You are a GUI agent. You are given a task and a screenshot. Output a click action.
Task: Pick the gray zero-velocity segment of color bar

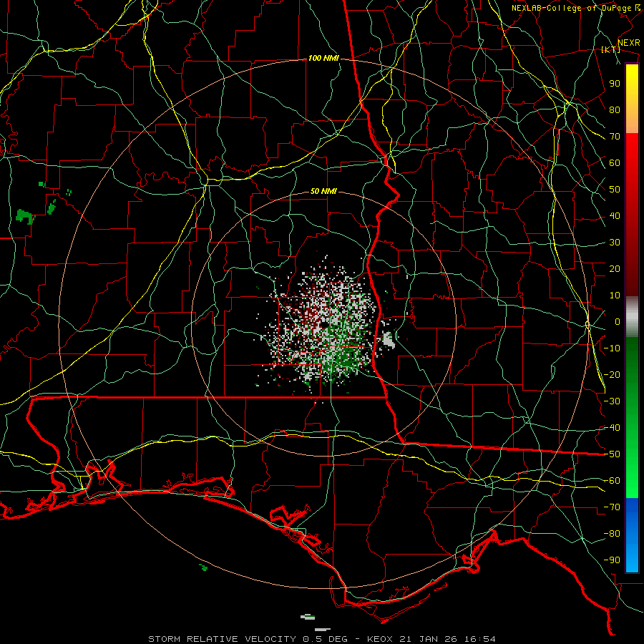point(632,317)
